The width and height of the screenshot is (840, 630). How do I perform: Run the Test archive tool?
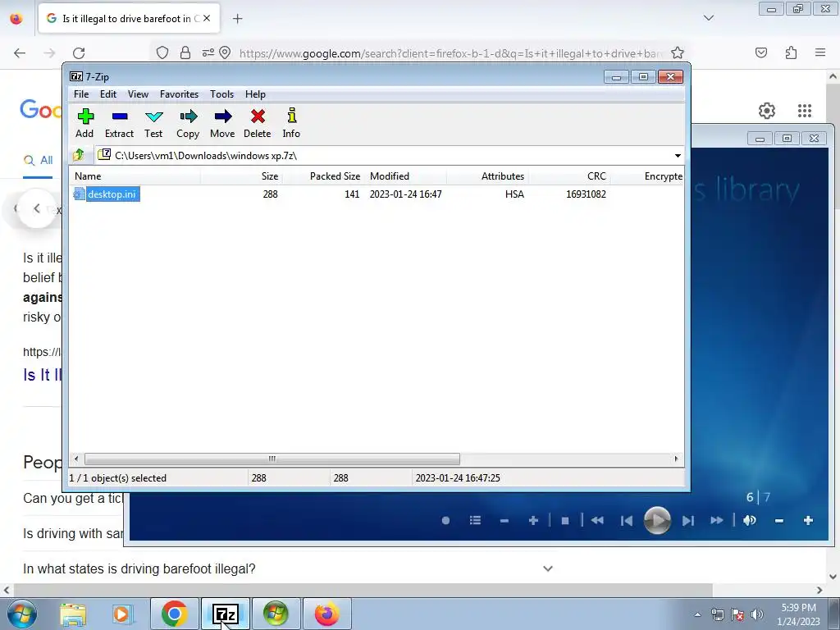[x=153, y=123]
